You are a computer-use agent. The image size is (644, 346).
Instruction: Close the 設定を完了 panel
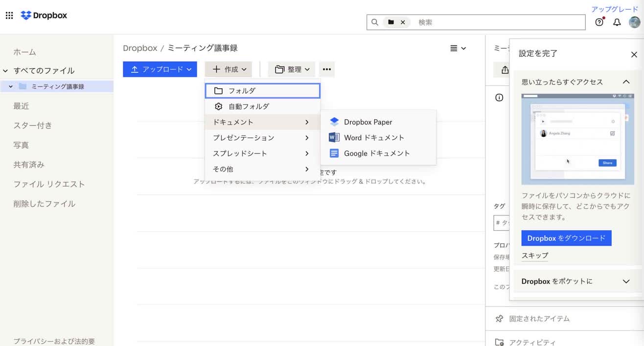click(x=634, y=54)
